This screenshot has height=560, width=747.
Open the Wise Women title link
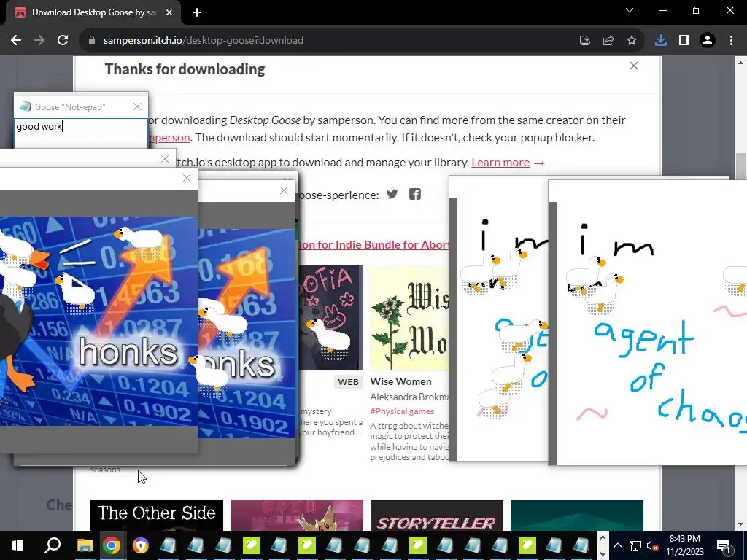tap(400, 381)
